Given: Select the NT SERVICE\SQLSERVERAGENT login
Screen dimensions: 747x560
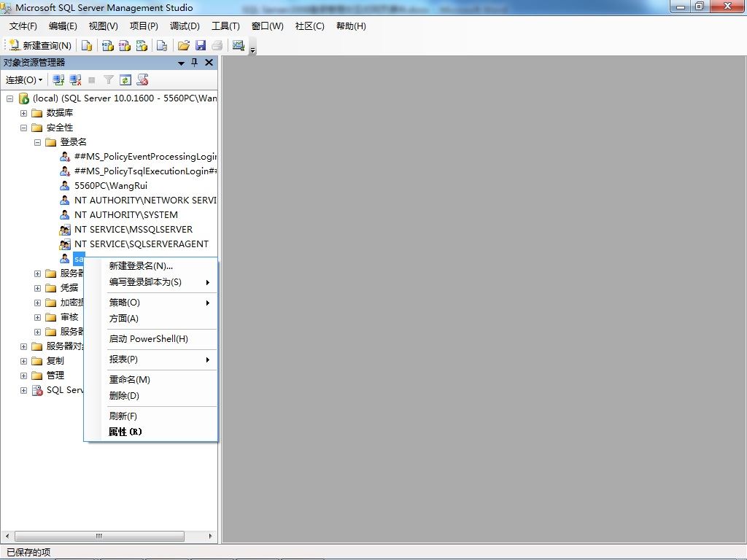Looking at the screenshot, I should click(142, 244).
